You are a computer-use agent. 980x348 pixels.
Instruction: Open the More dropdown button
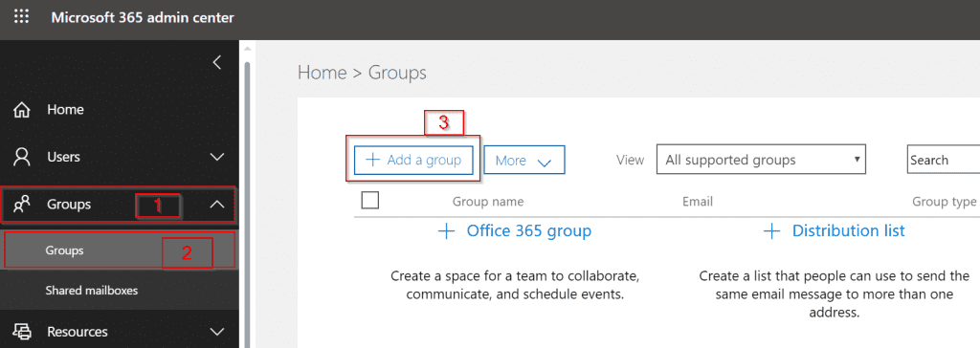pos(524,160)
